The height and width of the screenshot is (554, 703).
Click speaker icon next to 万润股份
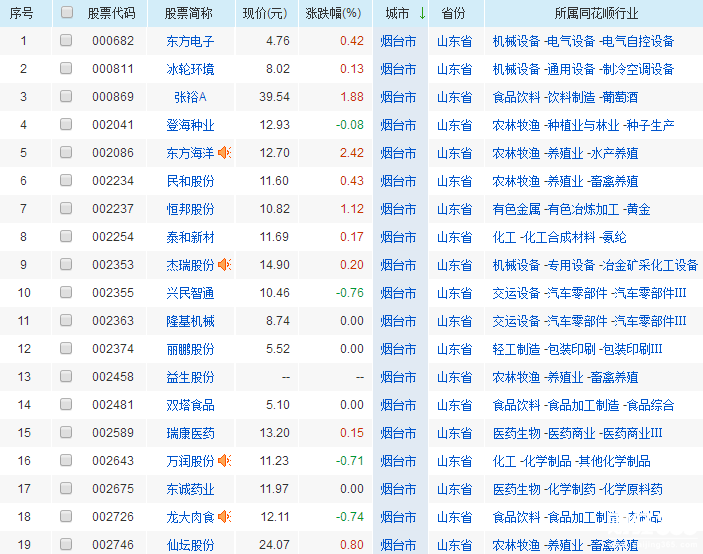224,461
